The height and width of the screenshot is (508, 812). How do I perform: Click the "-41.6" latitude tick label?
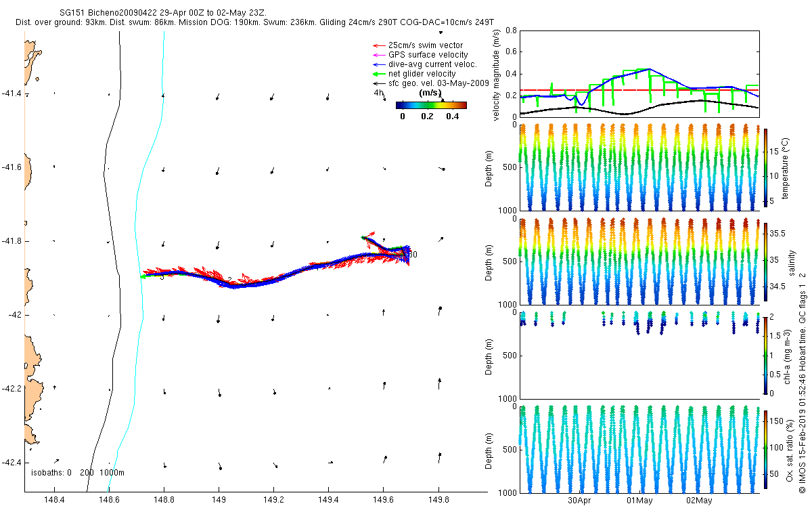click(x=11, y=167)
